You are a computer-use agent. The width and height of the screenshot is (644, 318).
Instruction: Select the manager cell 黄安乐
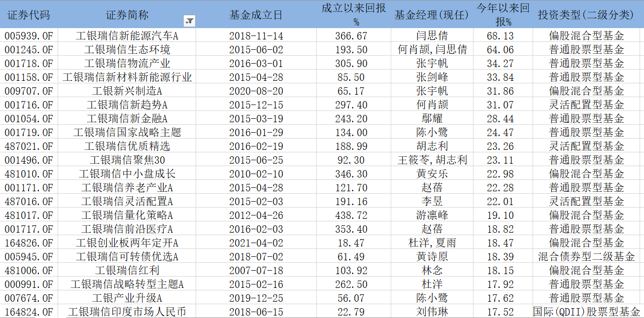432,174
